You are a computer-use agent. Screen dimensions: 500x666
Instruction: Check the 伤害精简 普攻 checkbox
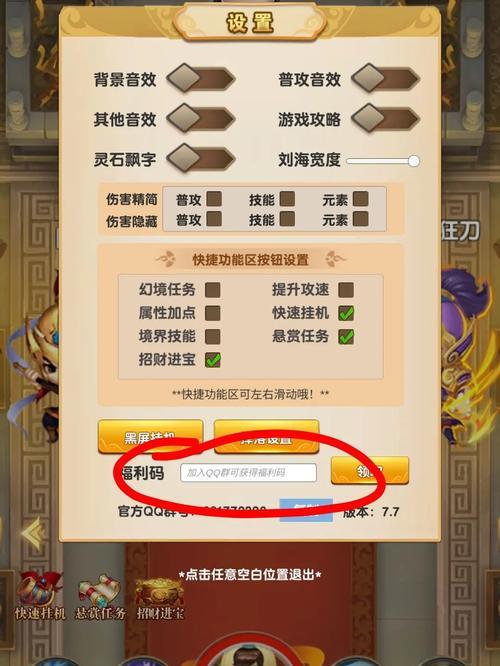tap(214, 199)
